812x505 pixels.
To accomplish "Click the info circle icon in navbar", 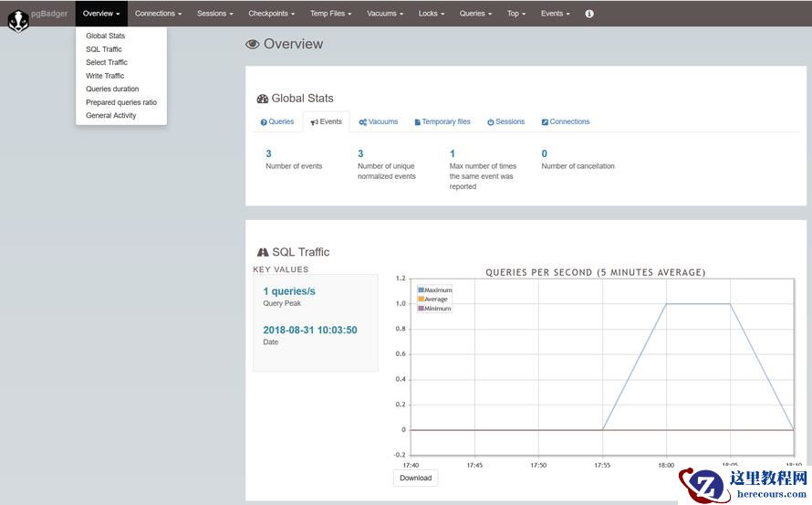I will (589, 14).
